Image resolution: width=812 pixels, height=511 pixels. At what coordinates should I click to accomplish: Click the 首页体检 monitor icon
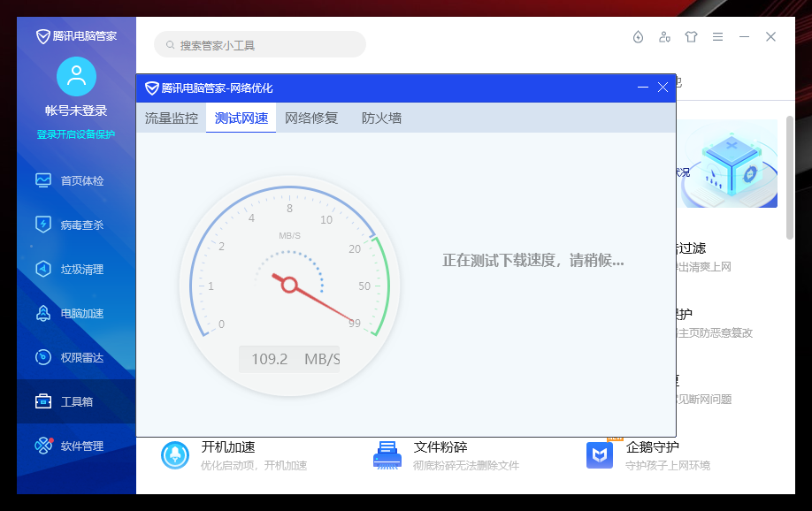click(43, 180)
